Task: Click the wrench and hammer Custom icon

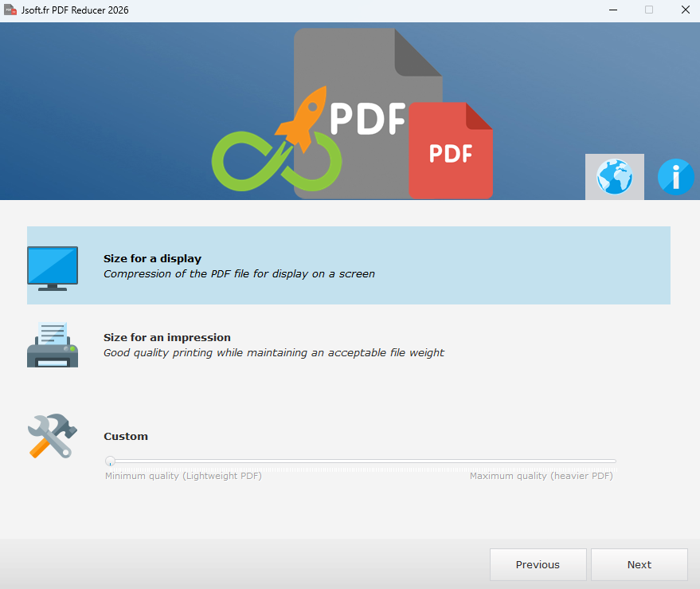Action: 53,436
